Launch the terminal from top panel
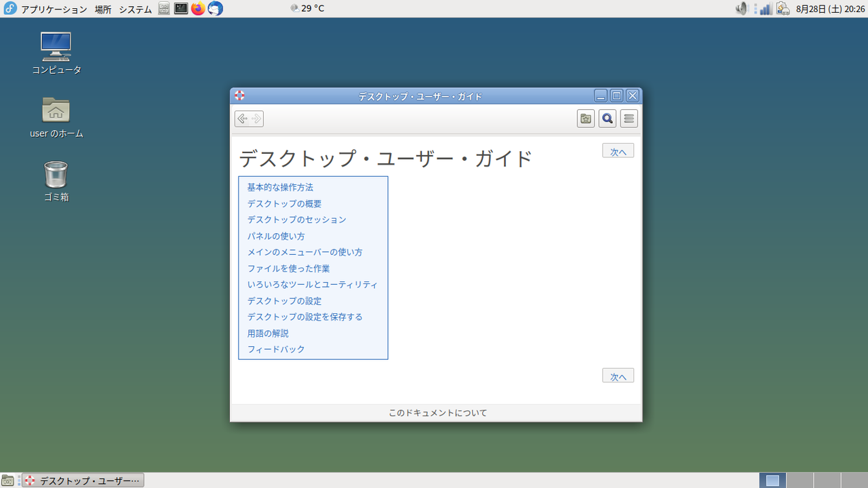Viewport: 868px width, 488px height. (x=181, y=9)
